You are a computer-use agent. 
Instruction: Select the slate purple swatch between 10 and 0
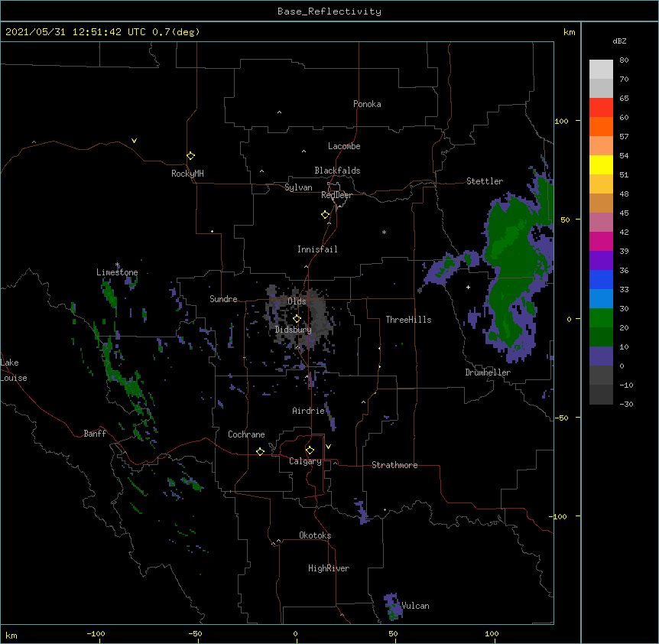[601, 356]
